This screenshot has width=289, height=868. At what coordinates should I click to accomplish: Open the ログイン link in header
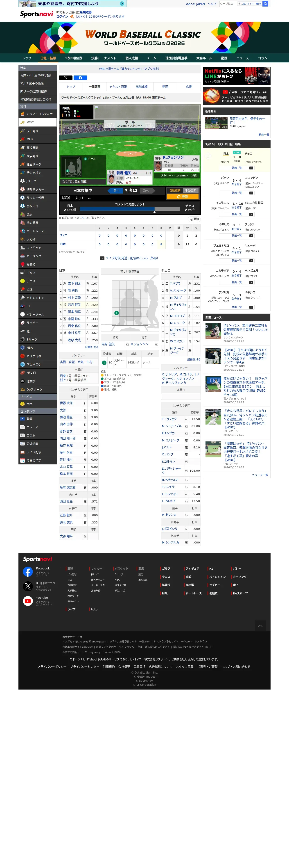click(62, 16)
